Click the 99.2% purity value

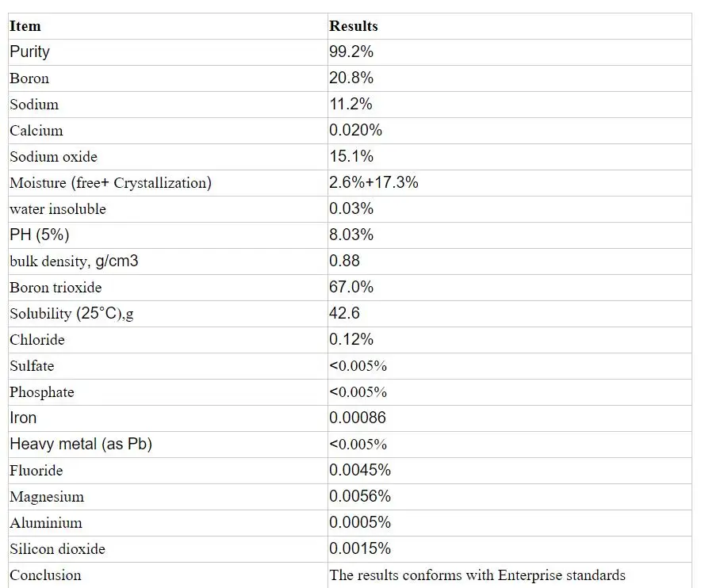(351, 52)
